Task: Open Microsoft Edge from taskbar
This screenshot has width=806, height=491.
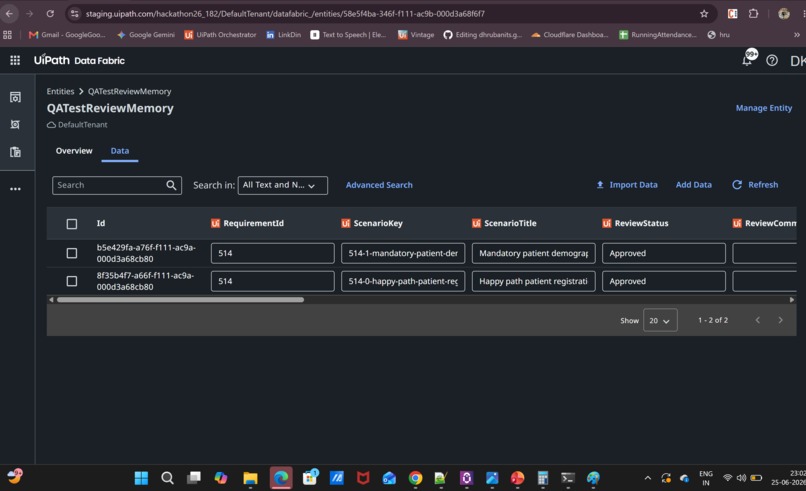Action: pyautogui.click(x=281, y=478)
